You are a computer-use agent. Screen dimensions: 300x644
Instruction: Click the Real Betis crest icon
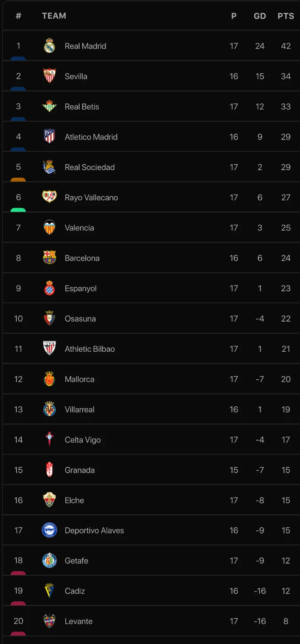[49, 107]
